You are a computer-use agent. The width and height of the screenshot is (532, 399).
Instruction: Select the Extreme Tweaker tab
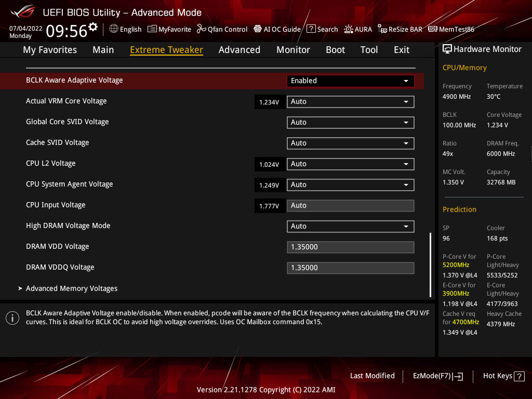[x=166, y=50]
